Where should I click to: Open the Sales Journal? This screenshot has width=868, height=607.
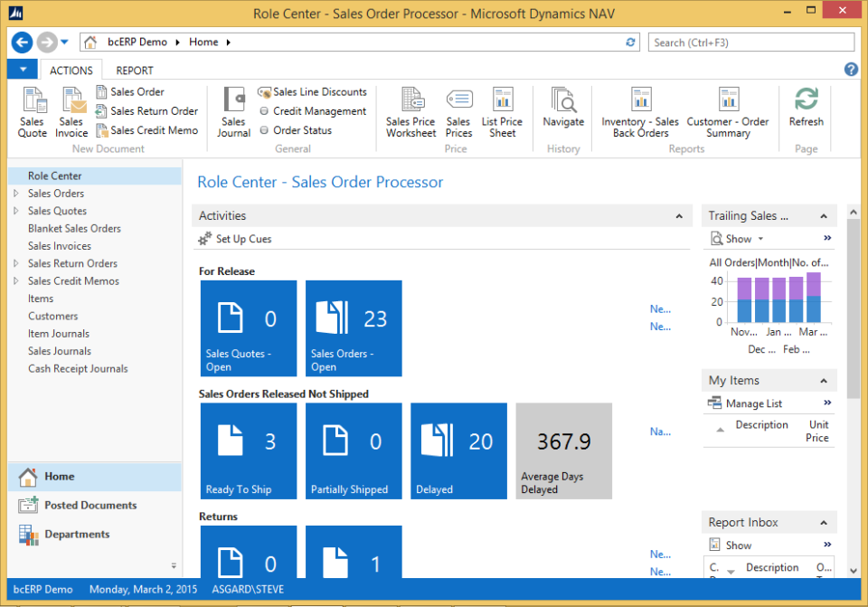click(233, 109)
